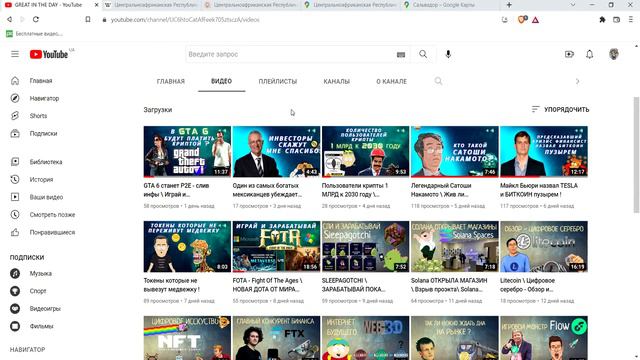Open the browser new tab plus button
The image size is (640, 360).
[x=509, y=5]
